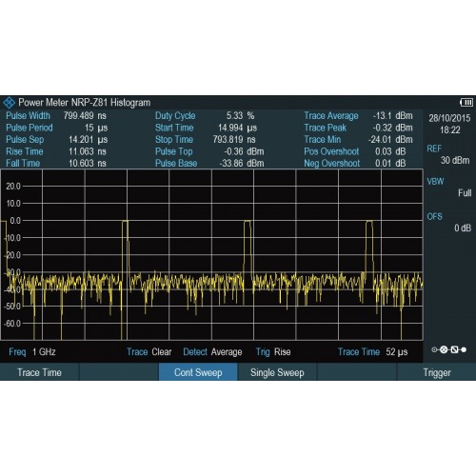Click the date 28/10/2015 display

click(449, 118)
